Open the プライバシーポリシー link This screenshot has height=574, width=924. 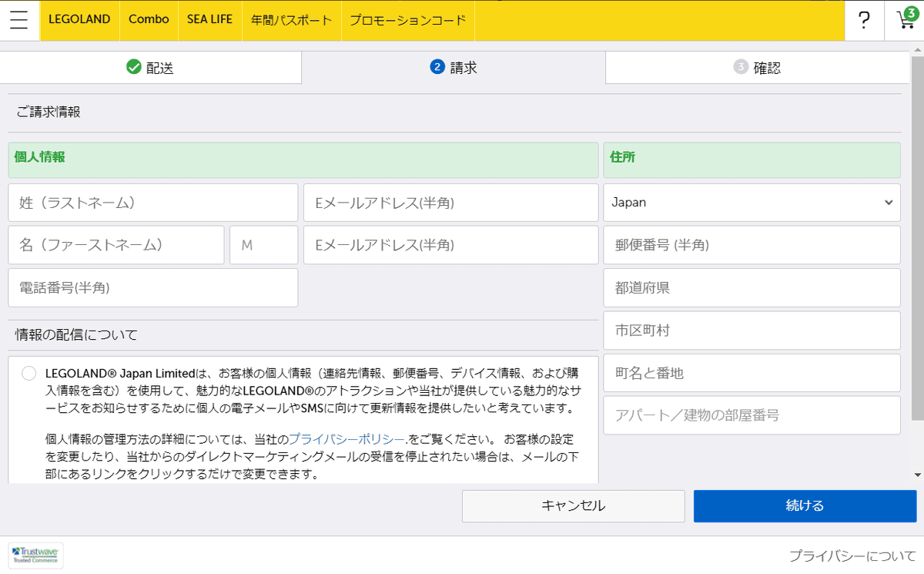tap(346, 439)
